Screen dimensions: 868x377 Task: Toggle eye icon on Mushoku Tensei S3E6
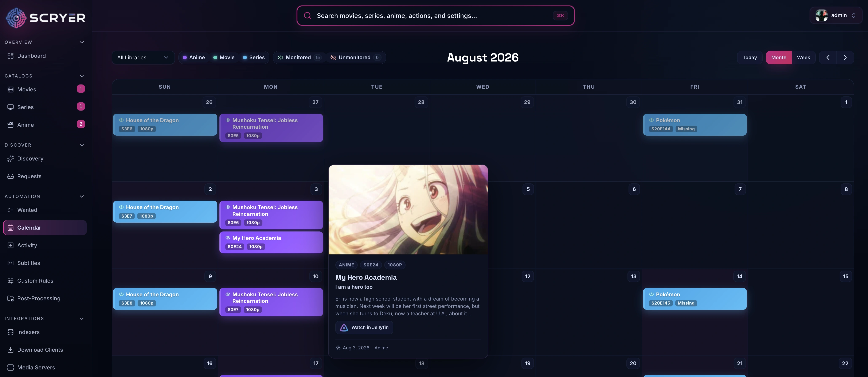coord(228,207)
